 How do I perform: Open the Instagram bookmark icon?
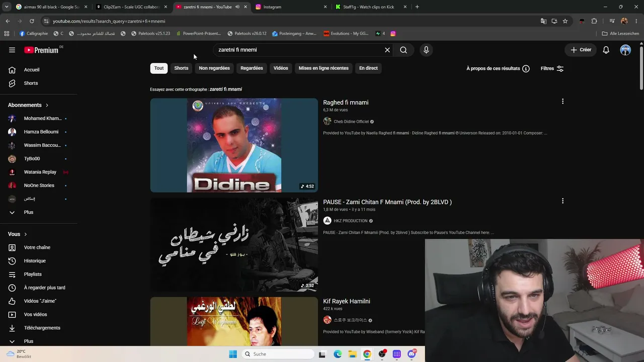tap(393, 34)
